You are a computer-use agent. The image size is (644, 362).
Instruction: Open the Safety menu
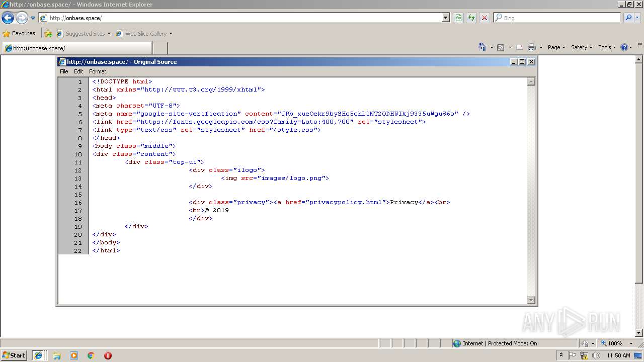click(582, 47)
